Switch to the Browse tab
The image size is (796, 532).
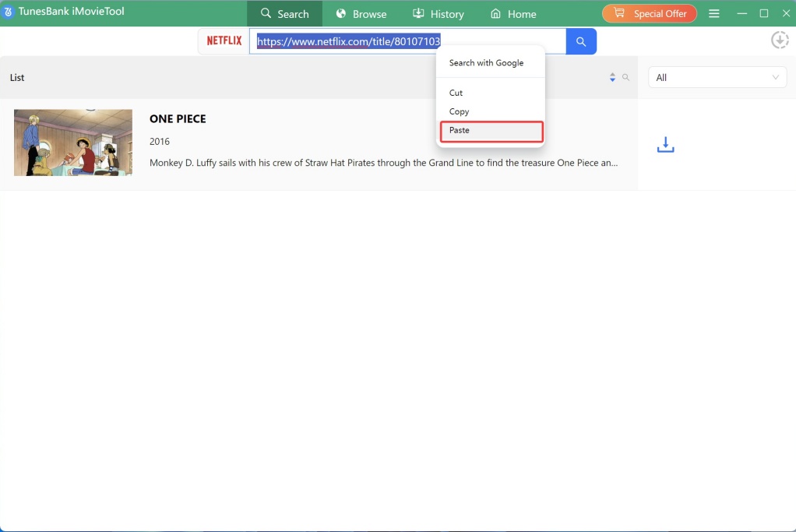pyautogui.click(x=361, y=14)
